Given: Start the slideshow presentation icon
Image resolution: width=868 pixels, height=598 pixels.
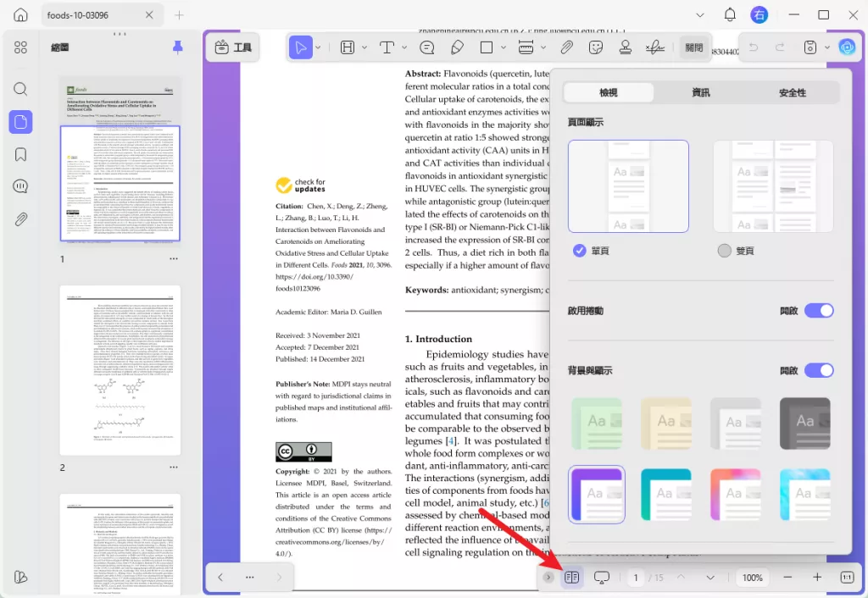Looking at the screenshot, I should tap(602, 578).
